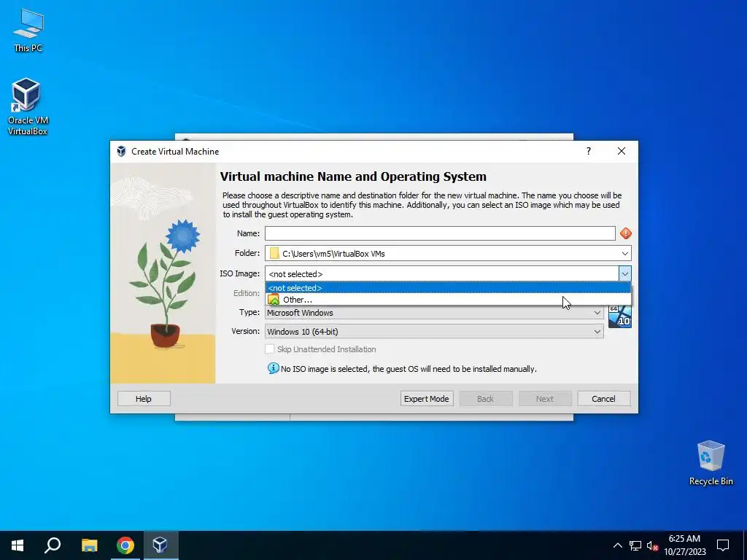Open the Windows Start menu
Viewport: 747px width, 560px height.
coord(18,545)
